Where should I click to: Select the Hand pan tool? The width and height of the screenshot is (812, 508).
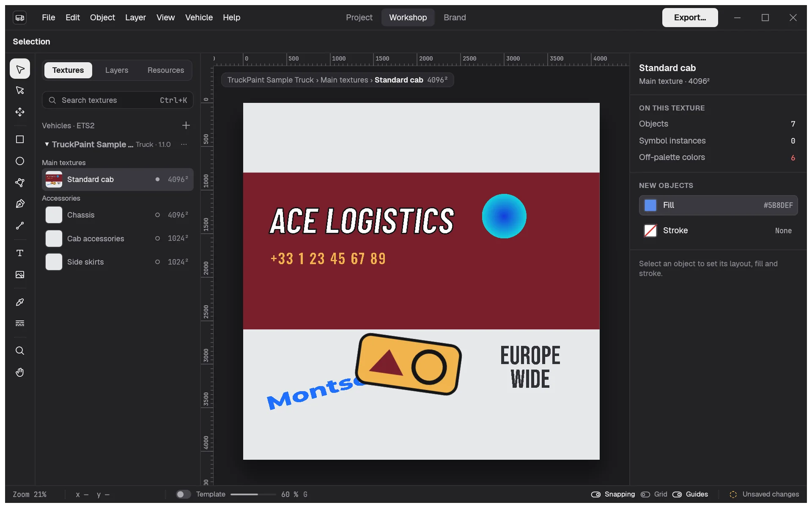[20, 373]
